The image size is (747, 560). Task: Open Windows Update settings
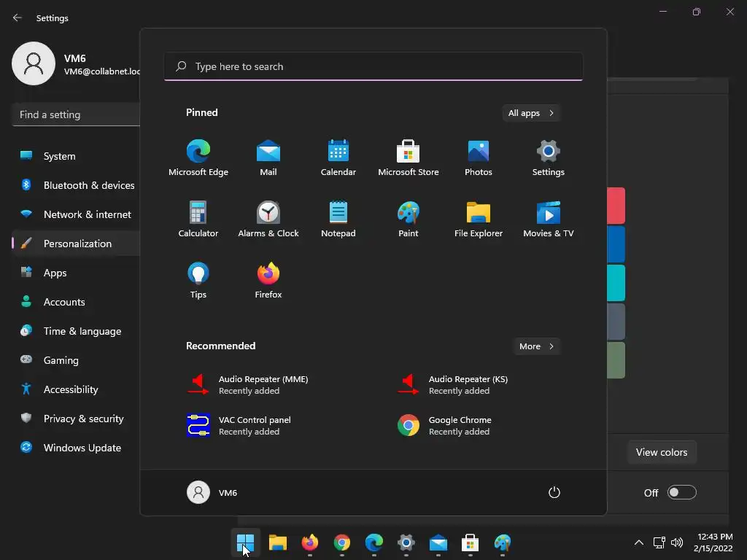point(76,448)
